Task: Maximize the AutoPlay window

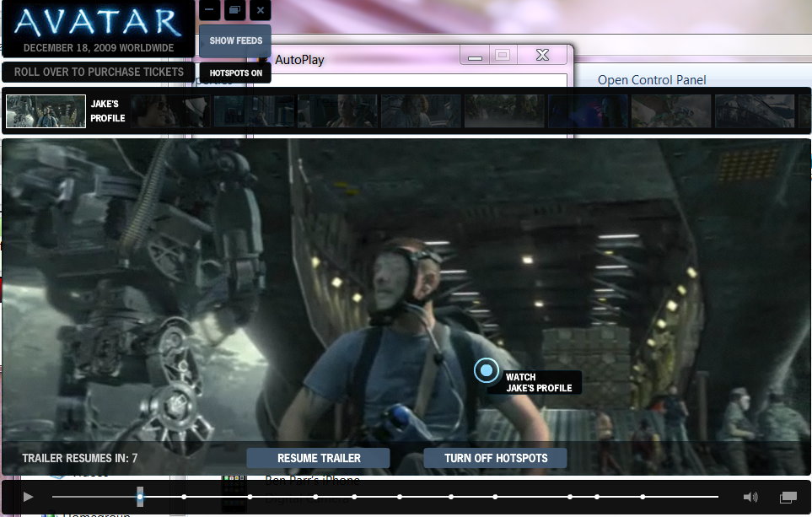Action: pyautogui.click(x=503, y=56)
